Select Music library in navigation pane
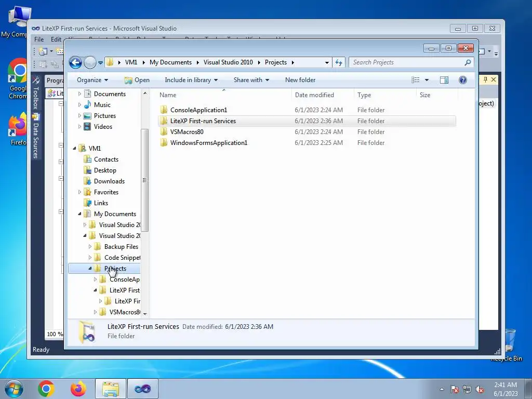Image resolution: width=532 pixels, height=399 pixels. 102,105
